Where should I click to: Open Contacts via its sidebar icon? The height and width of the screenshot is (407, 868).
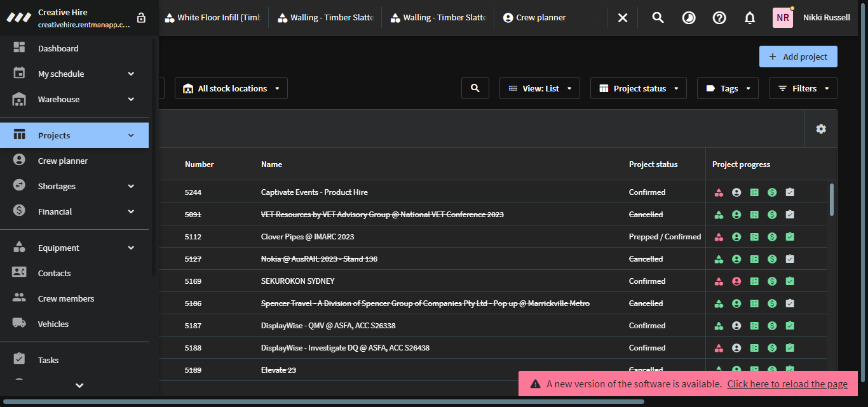pyautogui.click(x=19, y=273)
